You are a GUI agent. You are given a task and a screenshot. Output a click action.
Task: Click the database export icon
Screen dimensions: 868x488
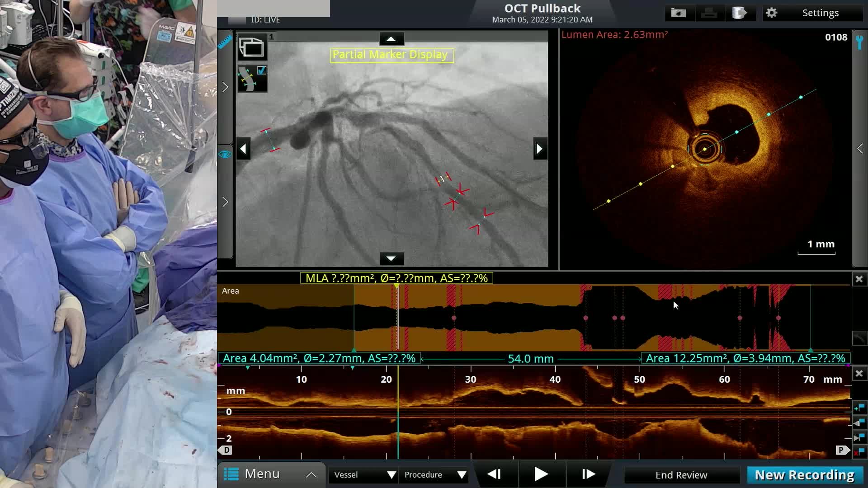coord(739,13)
